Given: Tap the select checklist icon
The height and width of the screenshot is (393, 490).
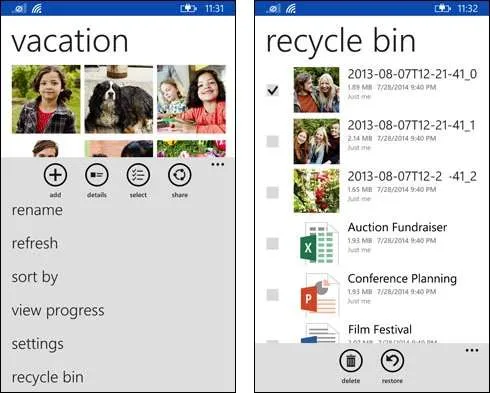Looking at the screenshot, I should coord(138,175).
